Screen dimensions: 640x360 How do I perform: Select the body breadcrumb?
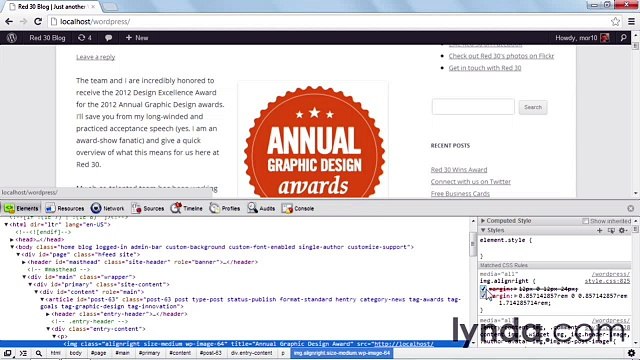click(x=76, y=353)
